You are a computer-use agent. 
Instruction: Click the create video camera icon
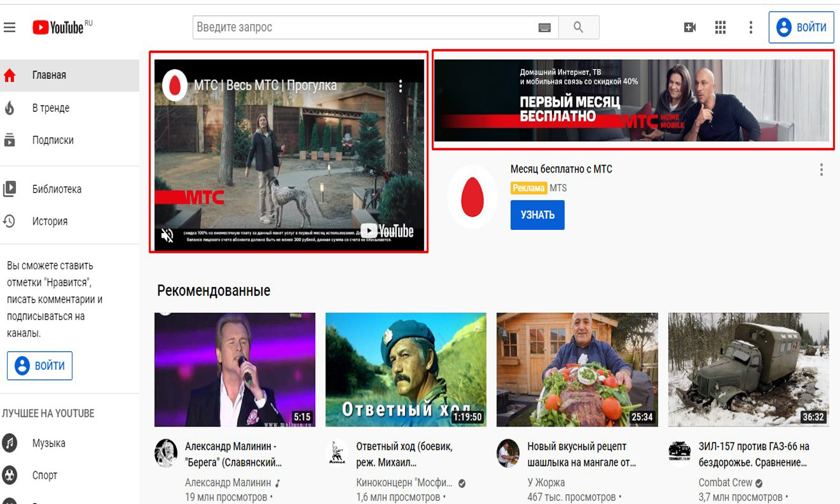click(x=690, y=28)
